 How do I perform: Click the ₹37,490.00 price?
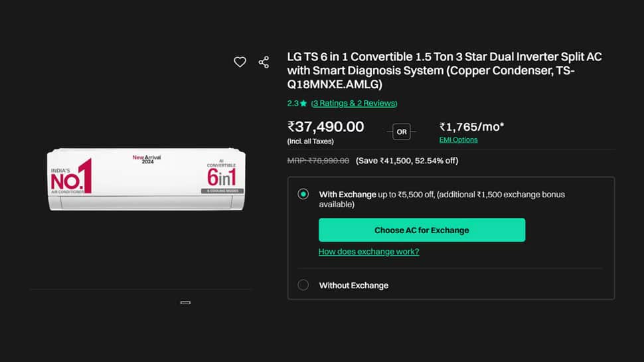click(x=325, y=126)
